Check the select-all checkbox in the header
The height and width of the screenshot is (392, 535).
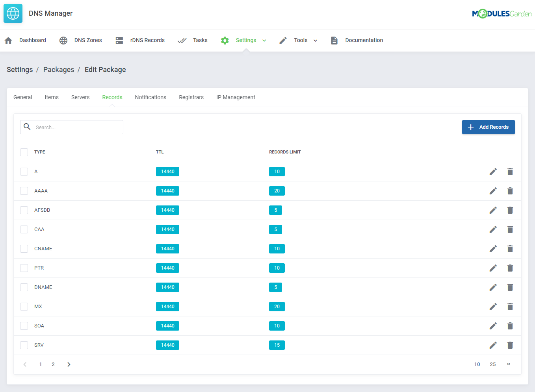pyautogui.click(x=24, y=152)
